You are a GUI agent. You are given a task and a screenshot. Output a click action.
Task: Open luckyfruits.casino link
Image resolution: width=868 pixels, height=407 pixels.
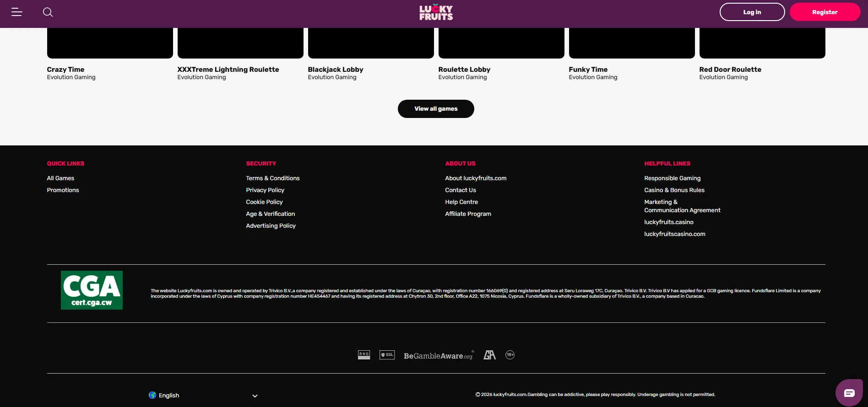(x=669, y=222)
